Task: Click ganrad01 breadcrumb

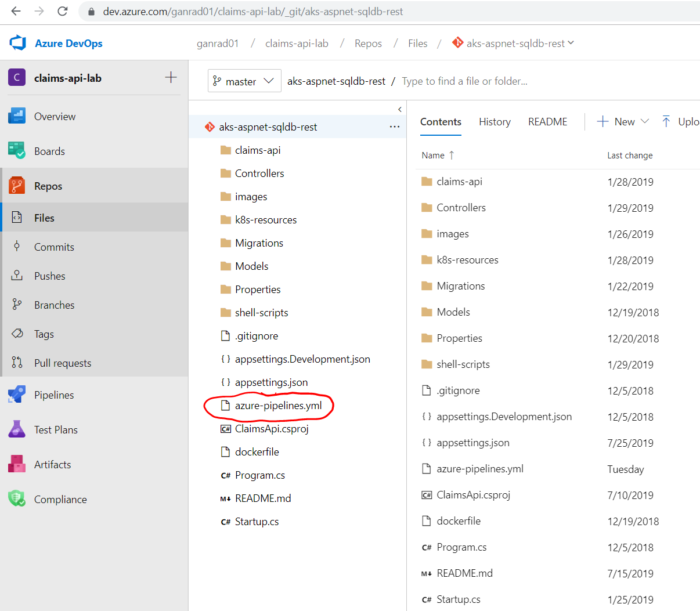Action: click(218, 44)
